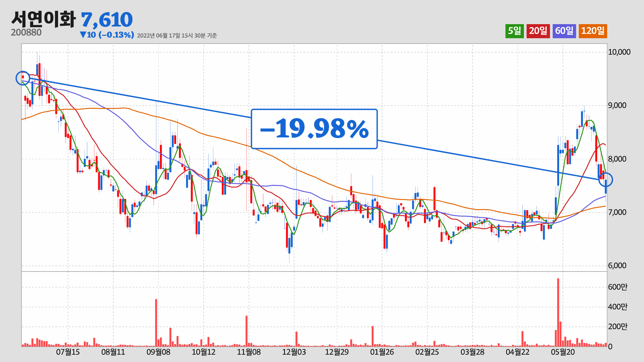Select the 60일 moving average legend
Viewport: 644px width, 362px height.
(x=564, y=31)
